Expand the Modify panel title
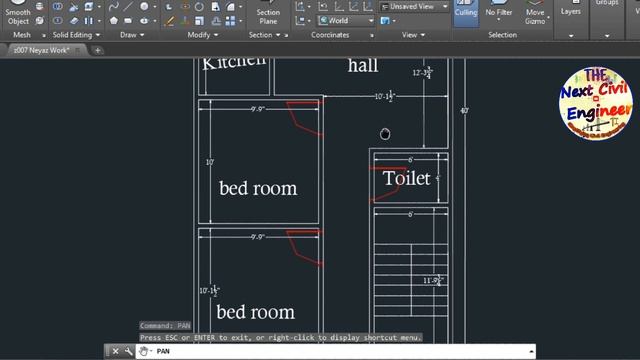640x360 pixels. (202, 35)
